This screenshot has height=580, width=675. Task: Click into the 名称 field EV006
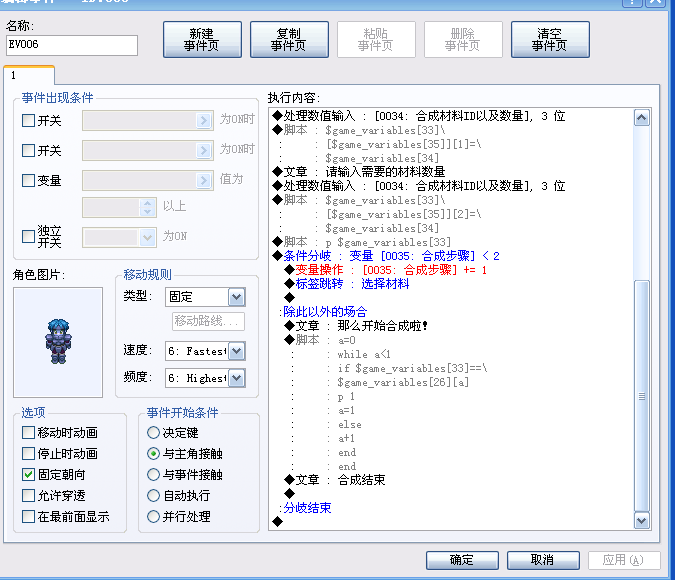(72, 45)
